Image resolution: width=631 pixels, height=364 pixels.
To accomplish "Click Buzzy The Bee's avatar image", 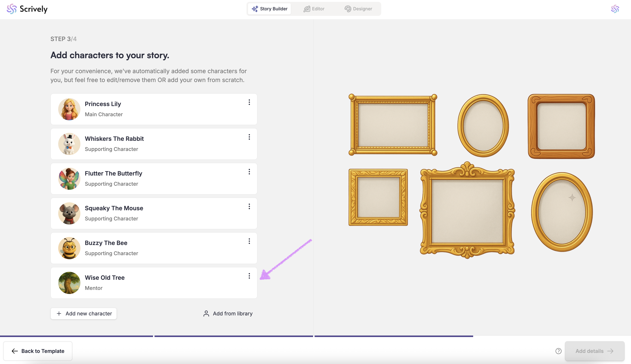I will pos(69,248).
